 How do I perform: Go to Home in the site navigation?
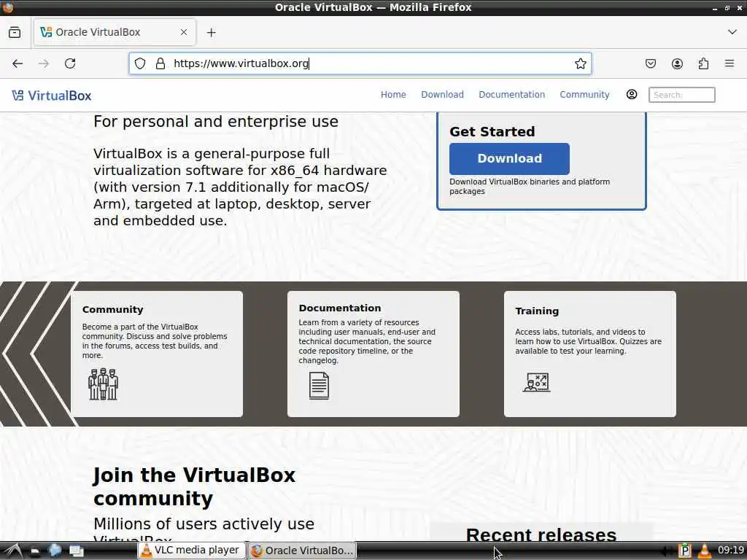393,94
